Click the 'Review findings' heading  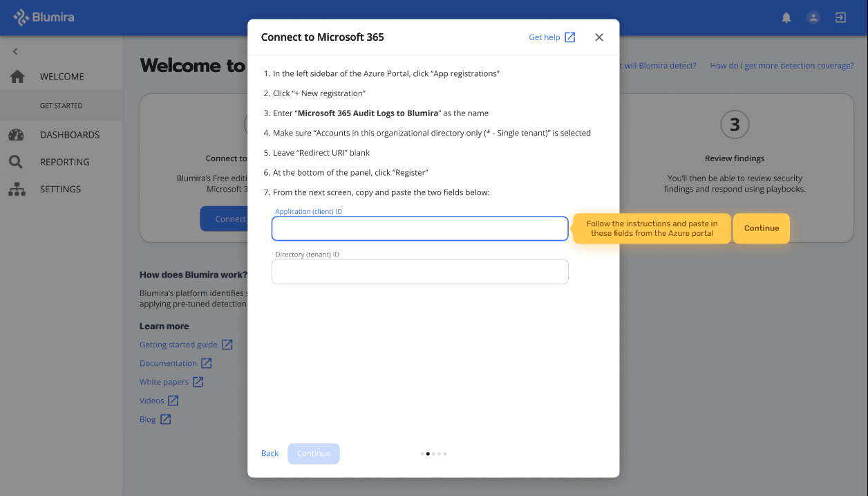pos(735,158)
